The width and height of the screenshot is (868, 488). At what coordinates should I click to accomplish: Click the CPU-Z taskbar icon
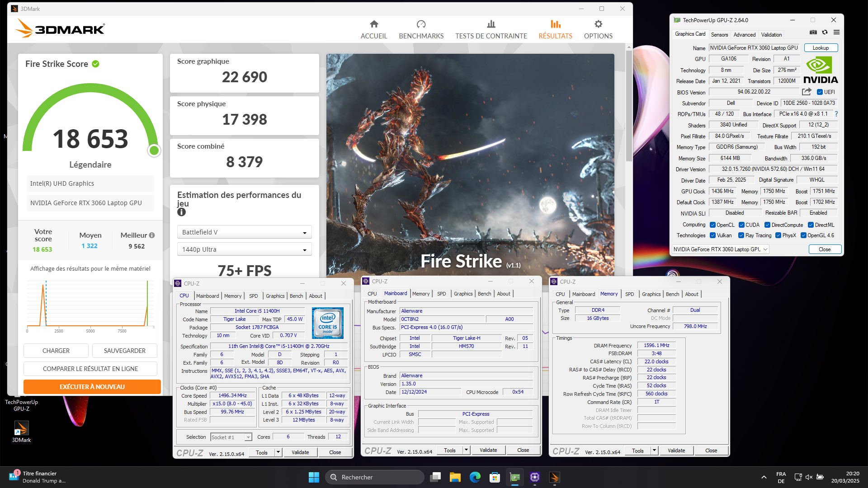click(x=535, y=477)
